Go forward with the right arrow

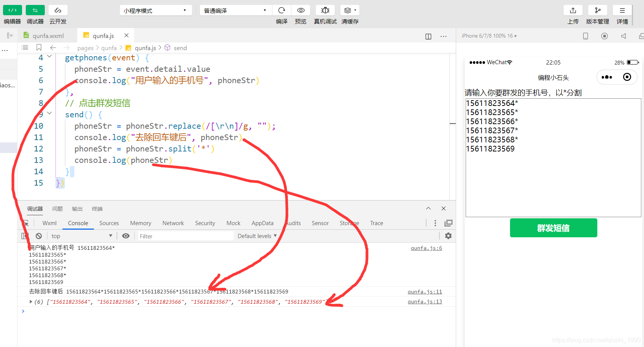click(66, 47)
